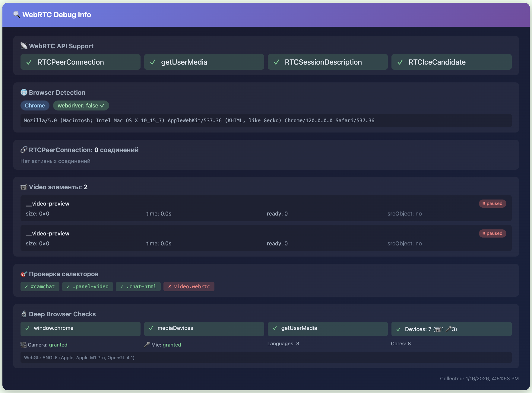
Task: Click the failed video.webrtc selector tag
Action: click(x=189, y=286)
